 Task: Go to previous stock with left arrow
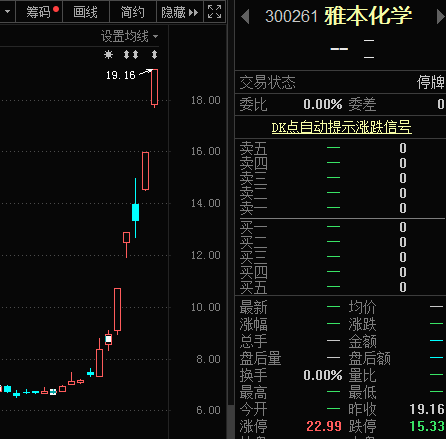245,16
